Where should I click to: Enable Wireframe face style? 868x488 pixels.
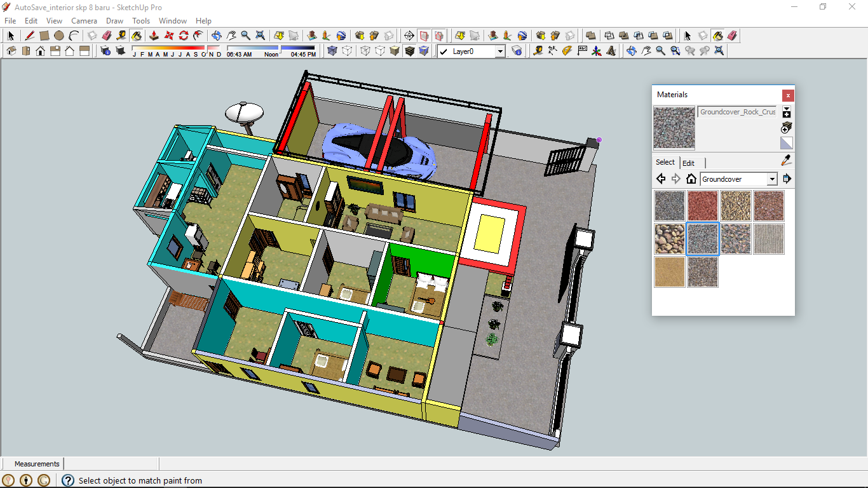point(365,51)
